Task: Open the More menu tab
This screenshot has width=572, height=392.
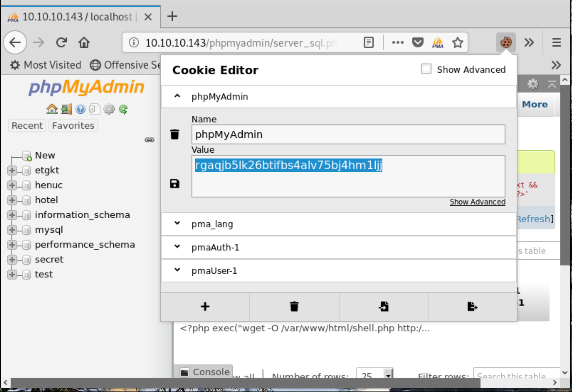Action: pos(535,104)
